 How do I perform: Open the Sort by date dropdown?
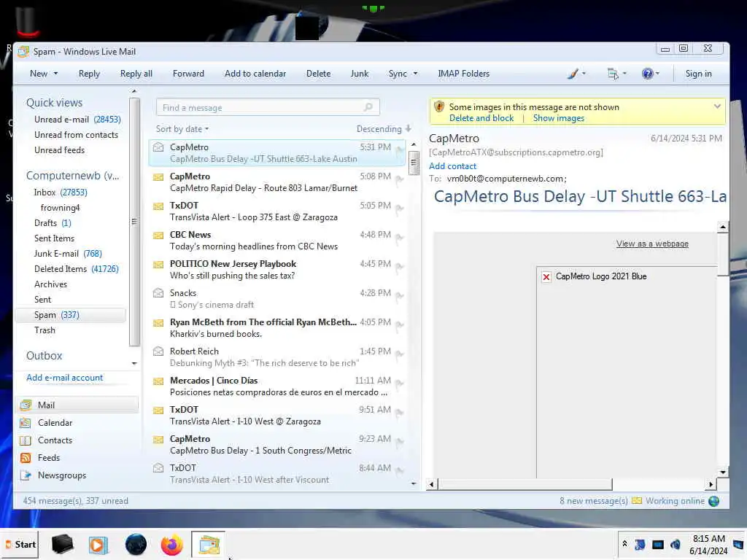[182, 129]
